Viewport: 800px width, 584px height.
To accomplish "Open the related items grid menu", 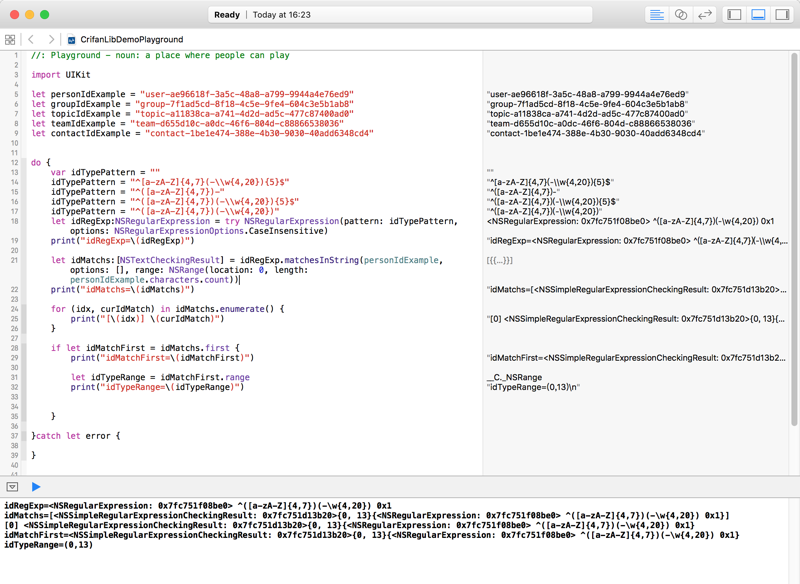I will 10,39.
